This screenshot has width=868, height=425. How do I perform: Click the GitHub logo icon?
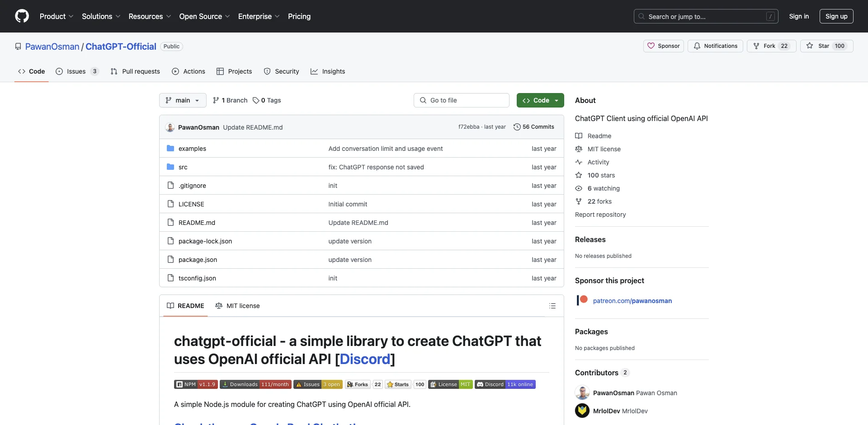tap(22, 16)
